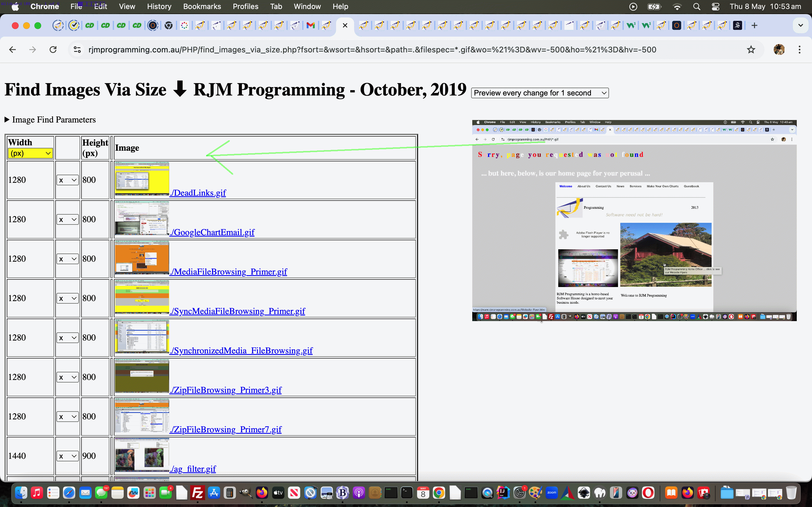Click the browser reload icon

pos(53,50)
